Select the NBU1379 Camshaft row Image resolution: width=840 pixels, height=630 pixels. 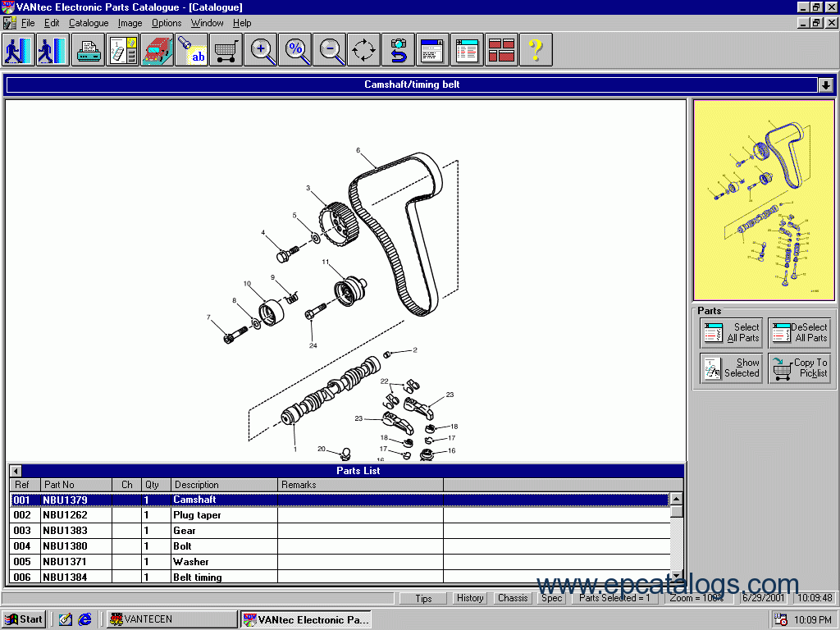(x=340, y=500)
